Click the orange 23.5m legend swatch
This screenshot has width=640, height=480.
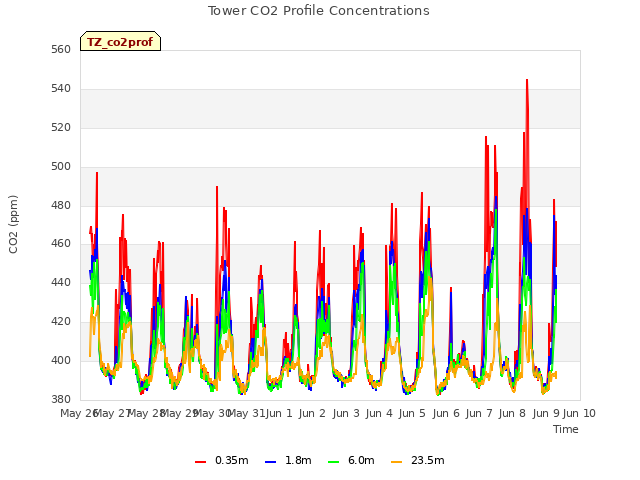coord(396,462)
